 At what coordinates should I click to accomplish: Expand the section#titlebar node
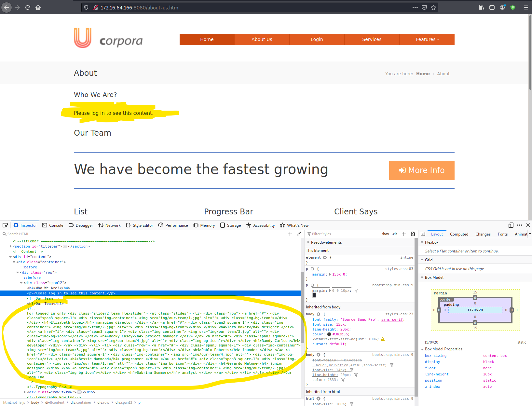[10, 246]
